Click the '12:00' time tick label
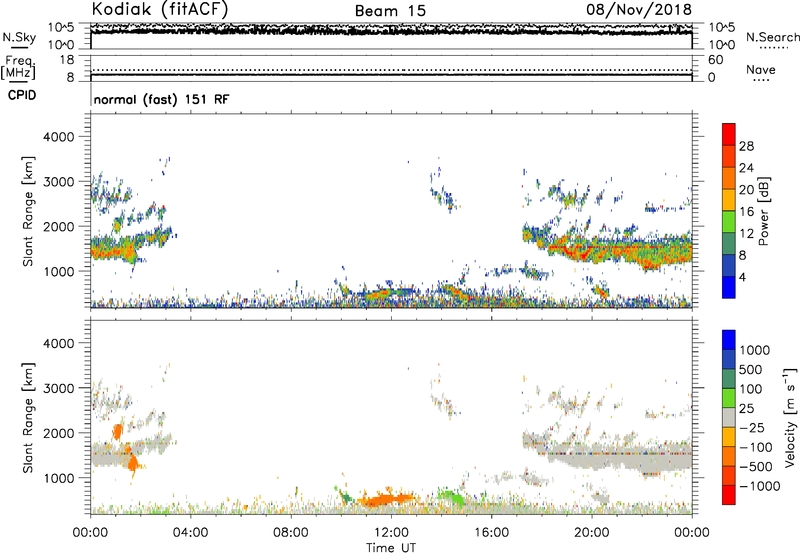 tap(391, 533)
